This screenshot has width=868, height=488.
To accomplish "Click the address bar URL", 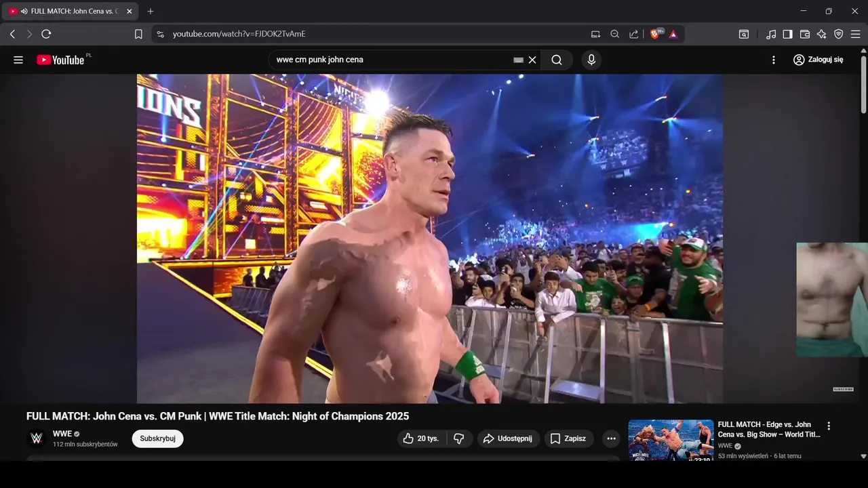I will (x=239, y=34).
